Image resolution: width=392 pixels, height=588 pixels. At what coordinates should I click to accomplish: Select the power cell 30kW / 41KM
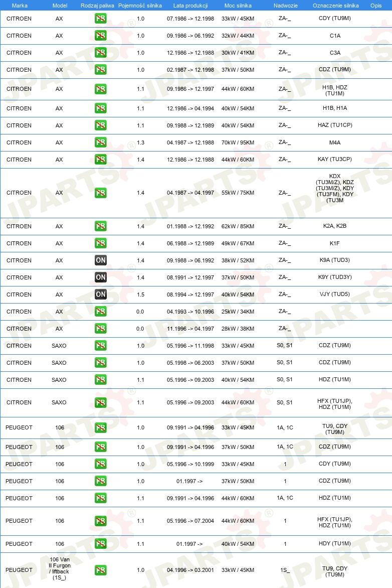[x=238, y=53]
